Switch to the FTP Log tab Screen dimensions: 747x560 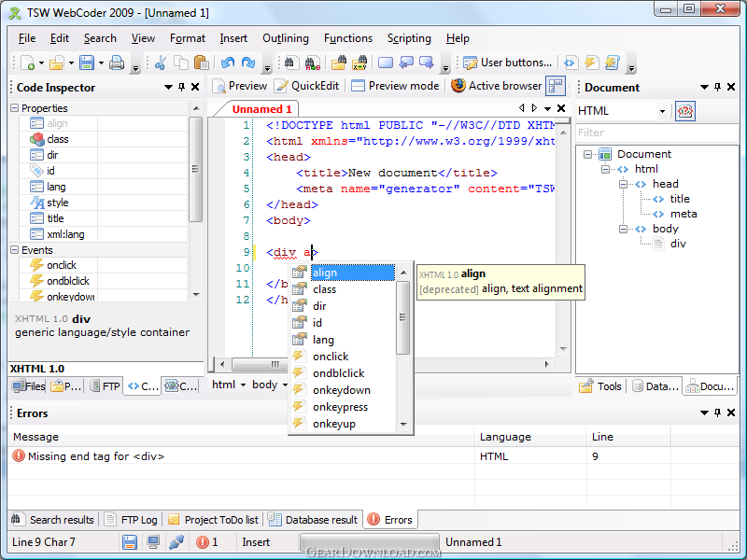[x=132, y=520]
